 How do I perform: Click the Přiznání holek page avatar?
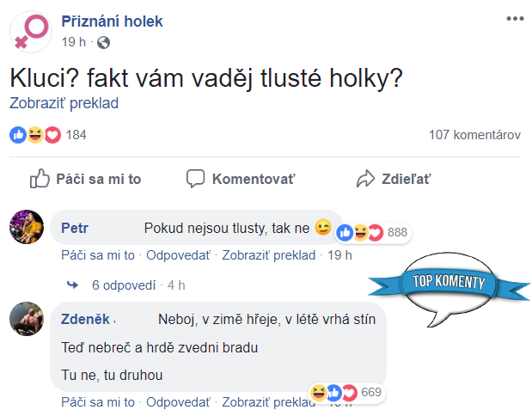[x=30, y=32]
